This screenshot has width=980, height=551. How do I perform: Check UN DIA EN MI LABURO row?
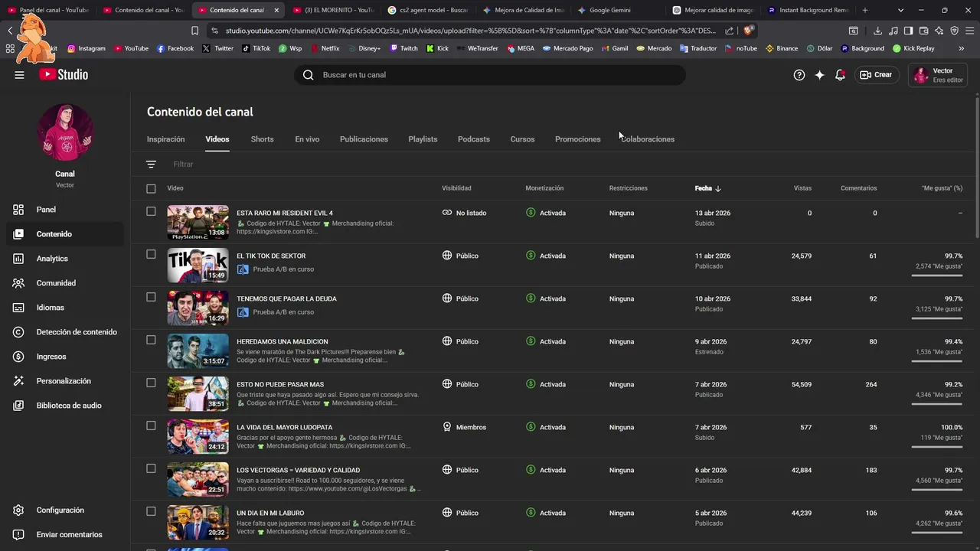151,511
